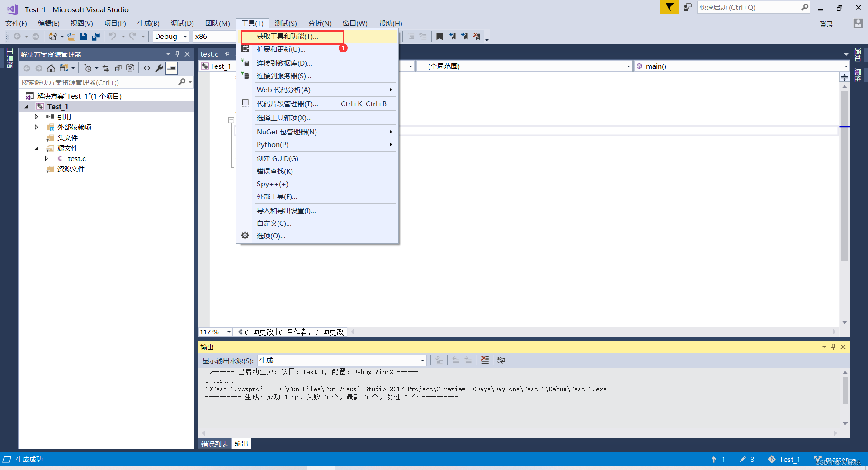Click the solution and folder view switch icon

(x=64, y=68)
